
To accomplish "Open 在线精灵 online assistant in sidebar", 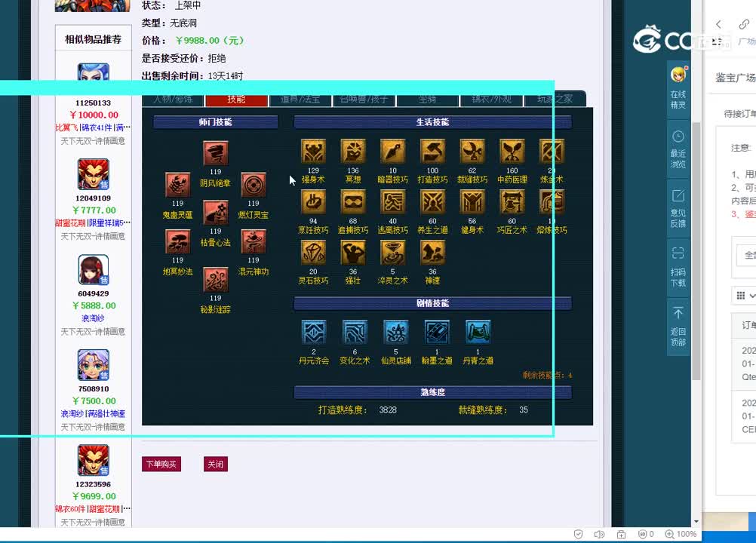I will (x=678, y=90).
